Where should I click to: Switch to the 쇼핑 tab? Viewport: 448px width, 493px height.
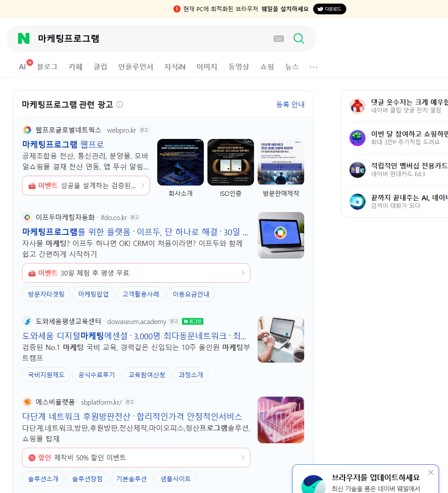pyautogui.click(x=267, y=67)
